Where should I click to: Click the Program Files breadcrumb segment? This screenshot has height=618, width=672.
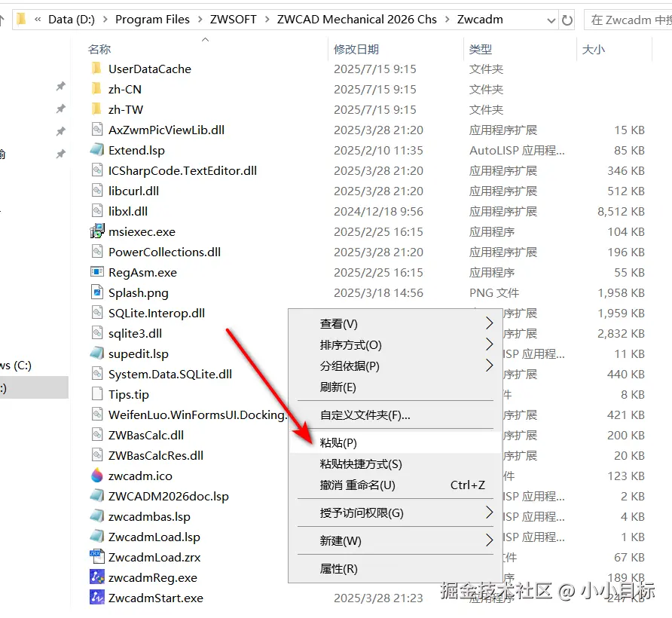[152, 20]
